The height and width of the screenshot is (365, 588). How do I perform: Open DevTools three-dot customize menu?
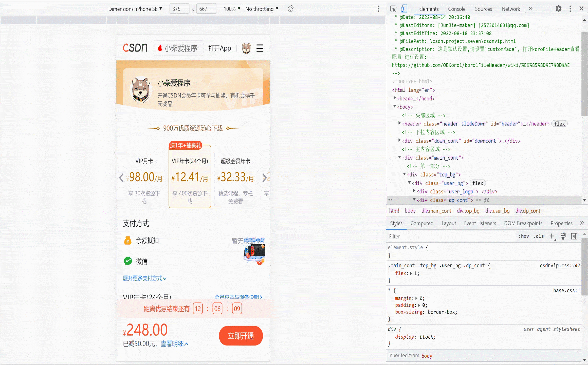[570, 9]
